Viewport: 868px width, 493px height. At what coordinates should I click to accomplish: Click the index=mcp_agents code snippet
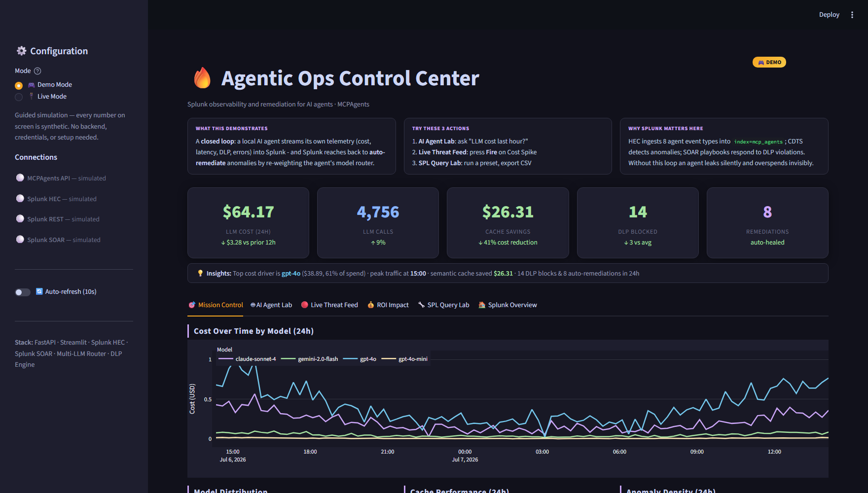(758, 141)
